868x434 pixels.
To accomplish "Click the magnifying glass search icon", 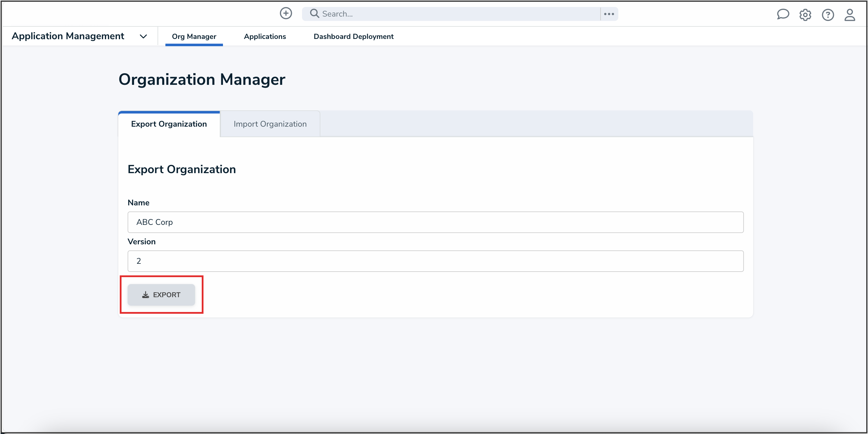I will click(314, 13).
